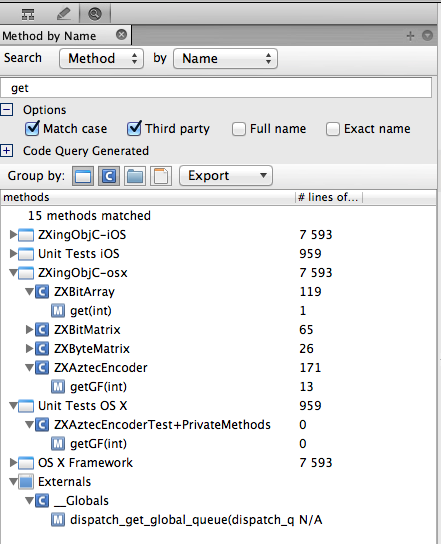Open the by Name dropdown
The height and width of the screenshot is (544, 441).
[225, 58]
